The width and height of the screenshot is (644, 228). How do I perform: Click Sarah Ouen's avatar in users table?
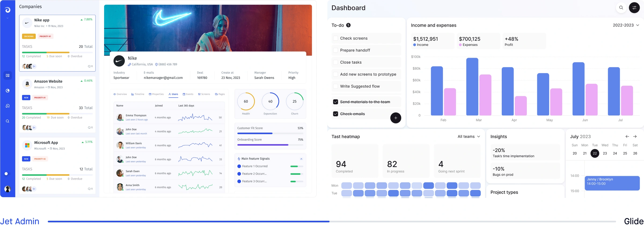[120, 173]
